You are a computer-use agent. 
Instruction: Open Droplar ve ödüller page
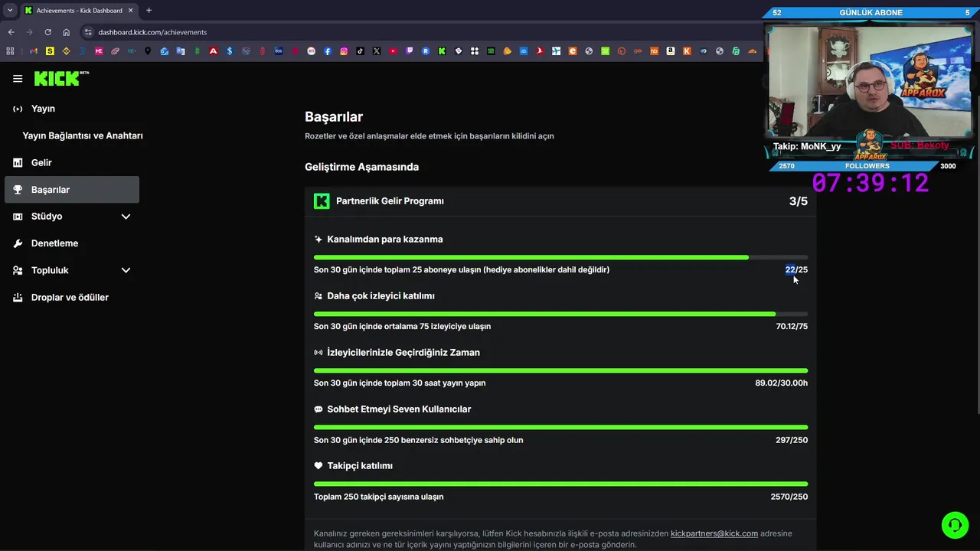pyautogui.click(x=70, y=297)
